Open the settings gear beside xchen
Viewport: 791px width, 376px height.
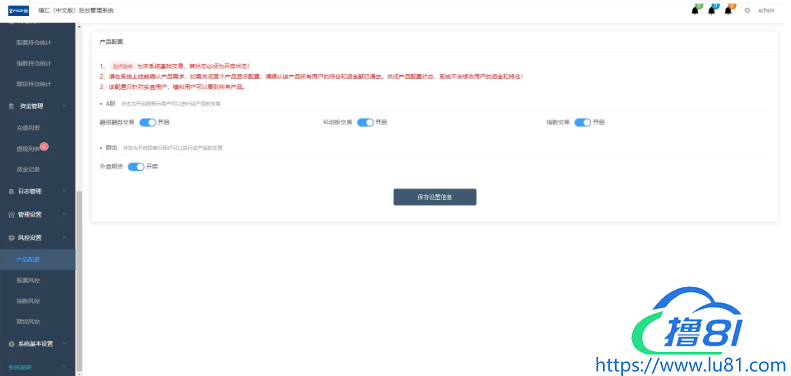point(747,11)
